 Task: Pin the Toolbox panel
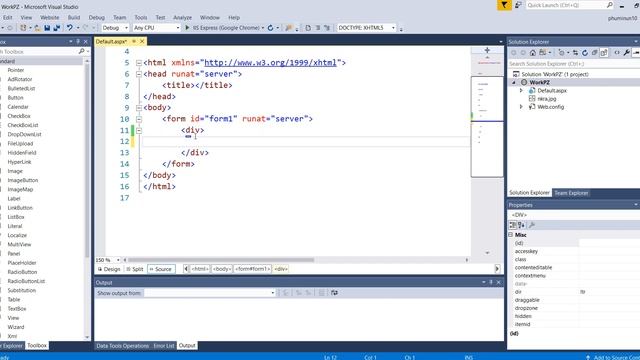point(78,42)
